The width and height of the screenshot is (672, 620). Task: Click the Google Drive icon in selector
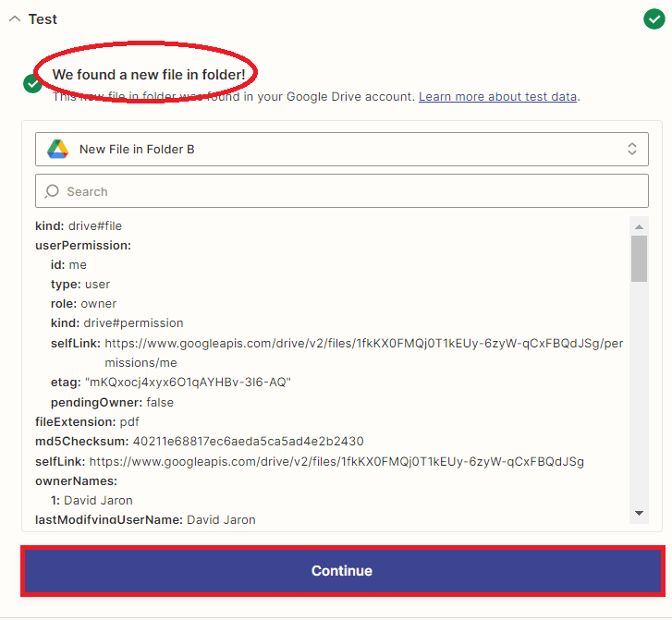tap(58, 149)
